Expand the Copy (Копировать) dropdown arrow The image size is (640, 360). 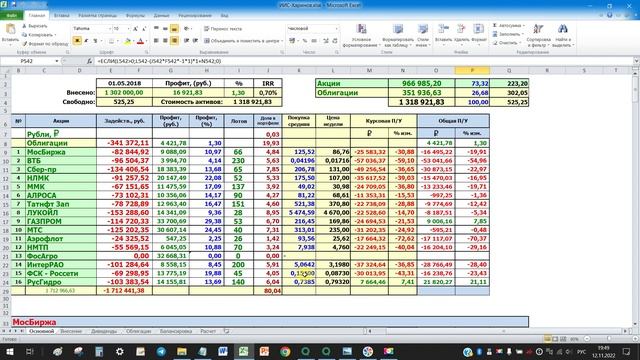point(56,35)
